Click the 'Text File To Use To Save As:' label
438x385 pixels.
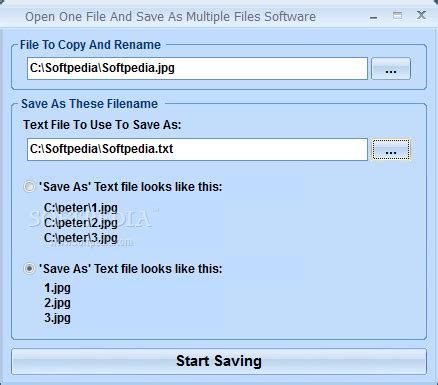pyautogui.click(x=102, y=125)
